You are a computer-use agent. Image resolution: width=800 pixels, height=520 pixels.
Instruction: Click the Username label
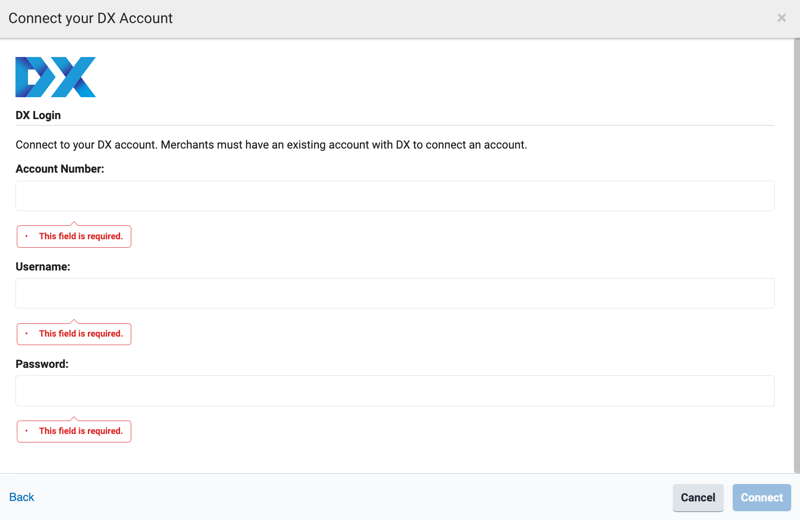tap(43, 267)
